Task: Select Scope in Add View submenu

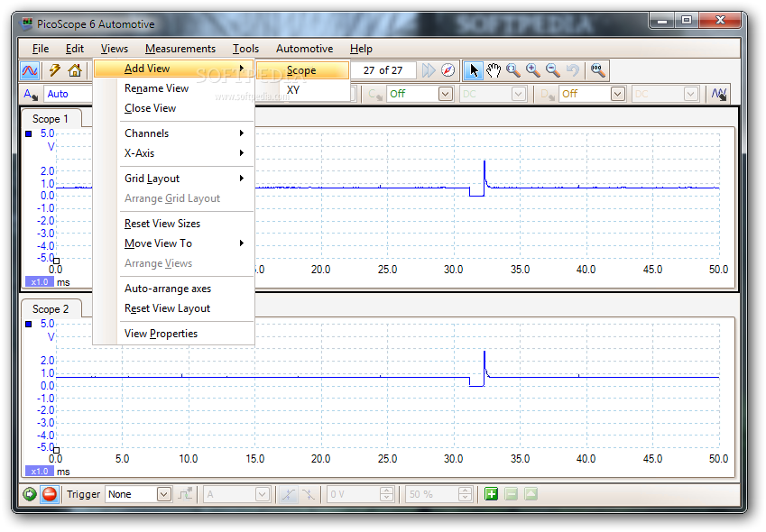Action: [x=302, y=70]
